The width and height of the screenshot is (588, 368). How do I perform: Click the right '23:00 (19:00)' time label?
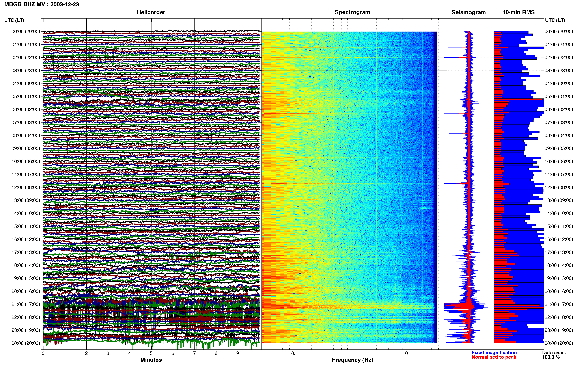click(559, 330)
